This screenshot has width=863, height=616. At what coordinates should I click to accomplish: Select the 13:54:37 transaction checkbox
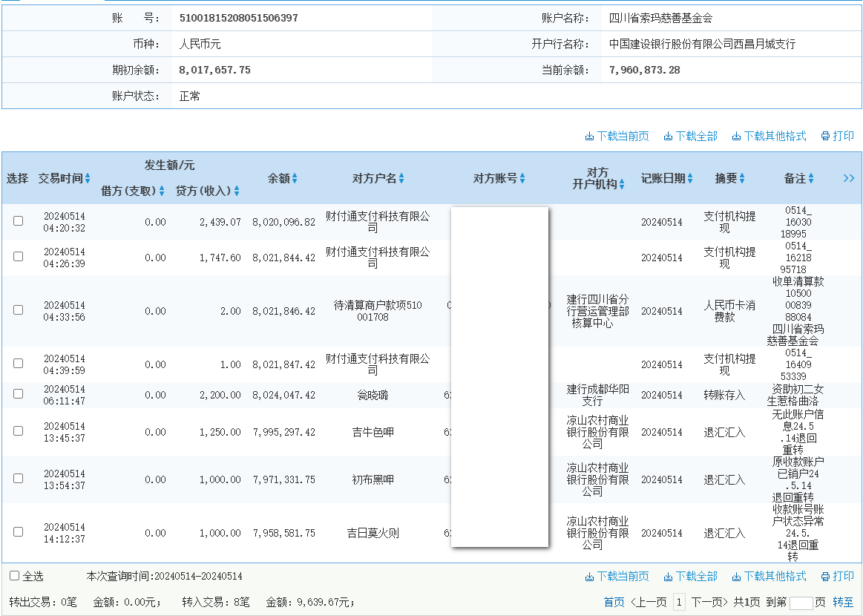click(18, 479)
